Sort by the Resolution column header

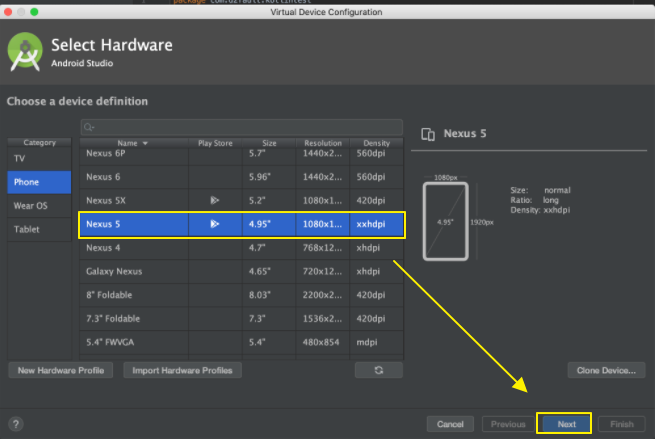pos(322,143)
